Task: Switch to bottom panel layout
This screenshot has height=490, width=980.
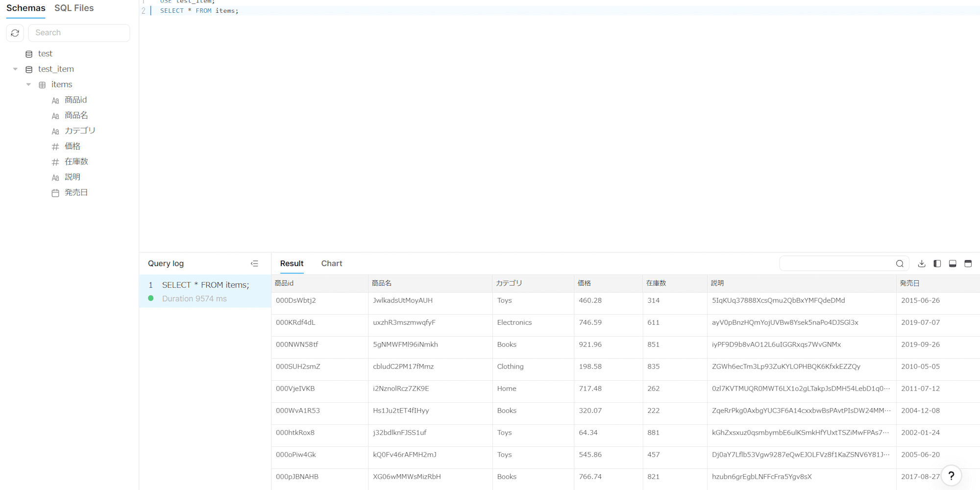Action: pyautogui.click(x=953, y=264)
